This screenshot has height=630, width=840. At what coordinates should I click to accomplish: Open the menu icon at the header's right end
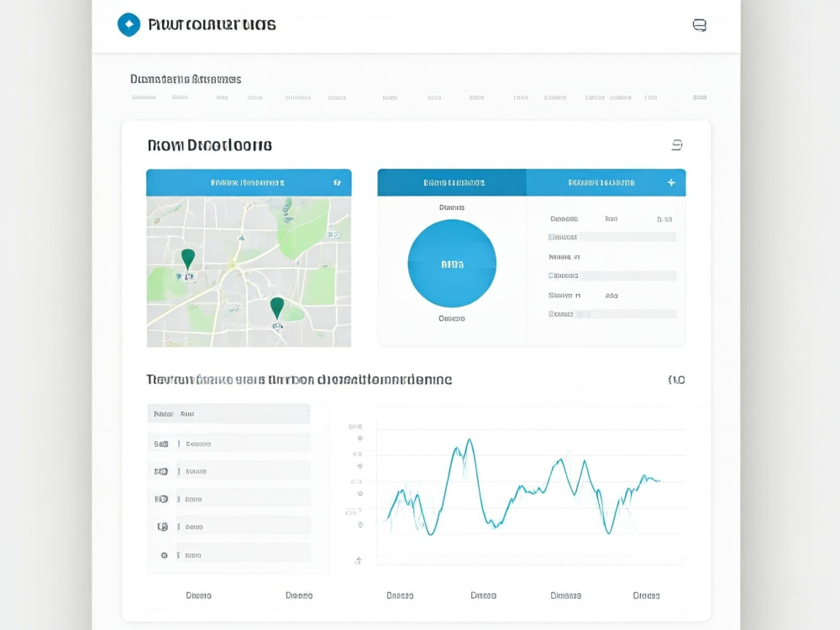point(699,25)
